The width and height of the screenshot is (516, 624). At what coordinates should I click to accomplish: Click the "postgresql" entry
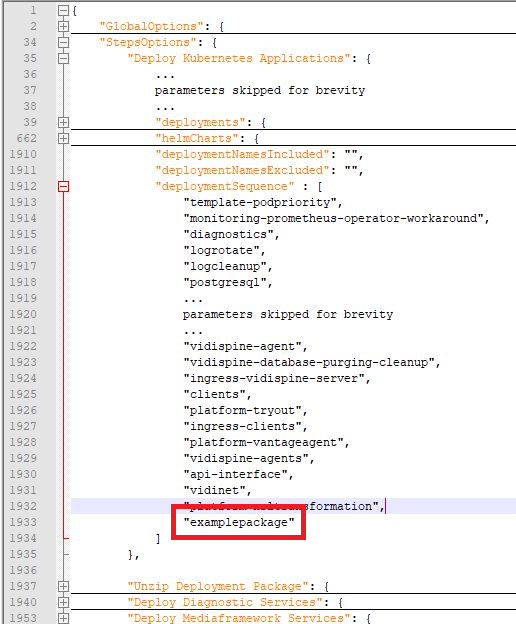pyautogui.click(x=225, y=282)
